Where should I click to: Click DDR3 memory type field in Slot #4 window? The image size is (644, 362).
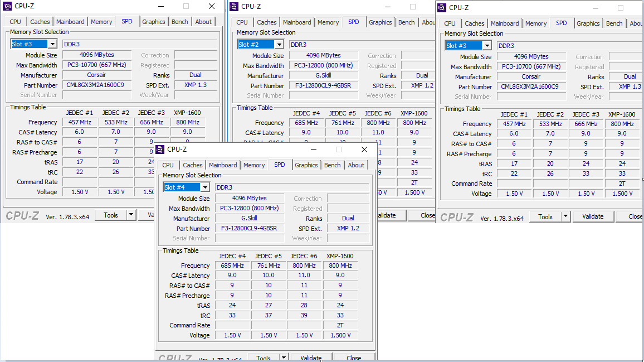(x=292, y=187)
